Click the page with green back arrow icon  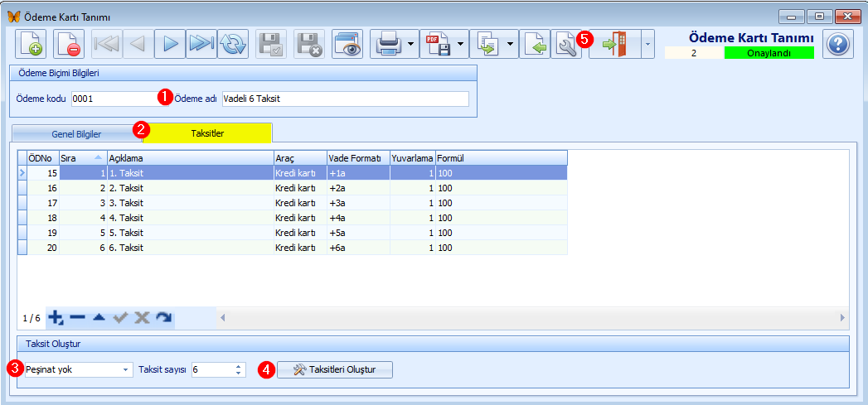pos(535,44)
